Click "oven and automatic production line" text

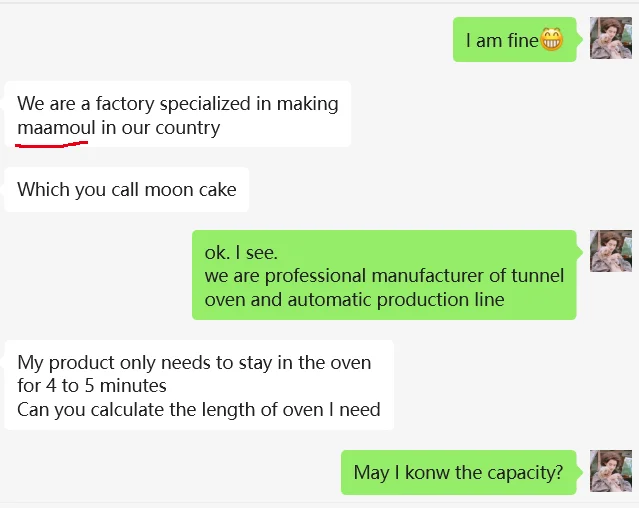[x=354, y=299]
